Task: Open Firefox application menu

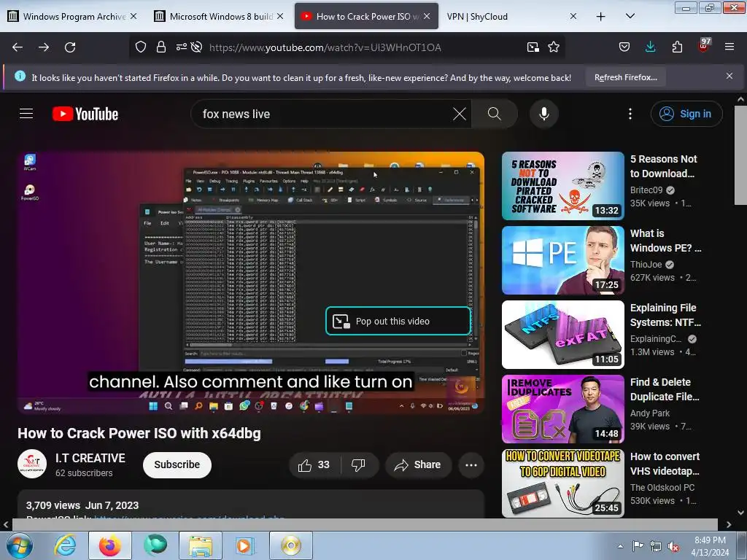Action: [729, 47]
